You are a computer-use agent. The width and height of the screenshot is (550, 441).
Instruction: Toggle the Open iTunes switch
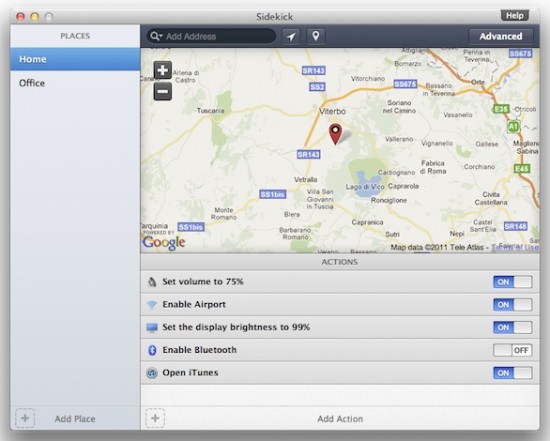[512, 373]
